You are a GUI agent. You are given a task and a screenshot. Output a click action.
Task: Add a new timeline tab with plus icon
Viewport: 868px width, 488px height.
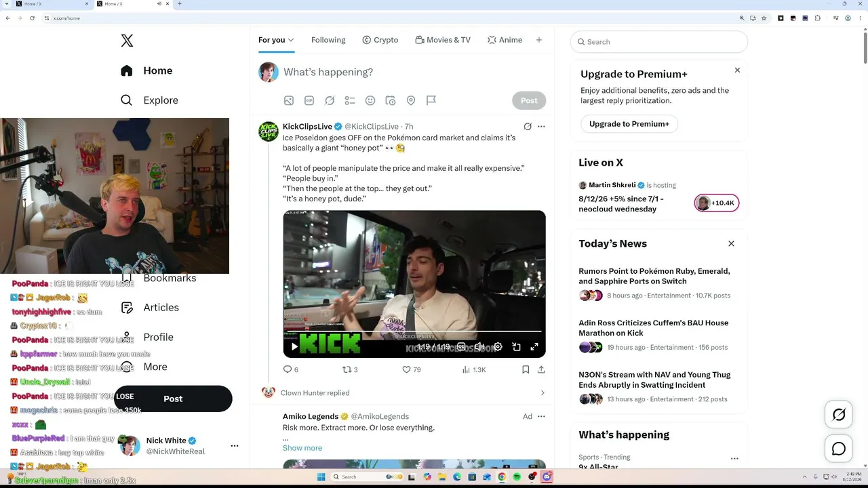coord(539,40)
